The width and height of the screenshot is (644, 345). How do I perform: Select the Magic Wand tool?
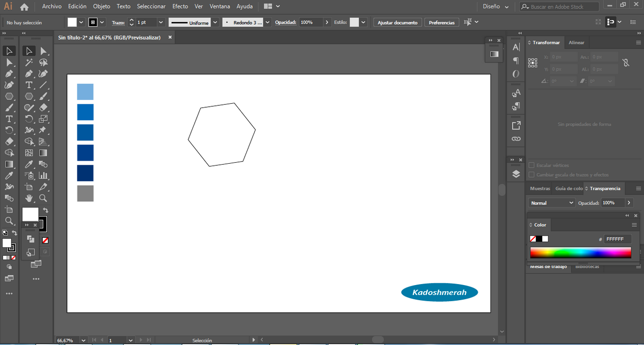coord(29,62)
